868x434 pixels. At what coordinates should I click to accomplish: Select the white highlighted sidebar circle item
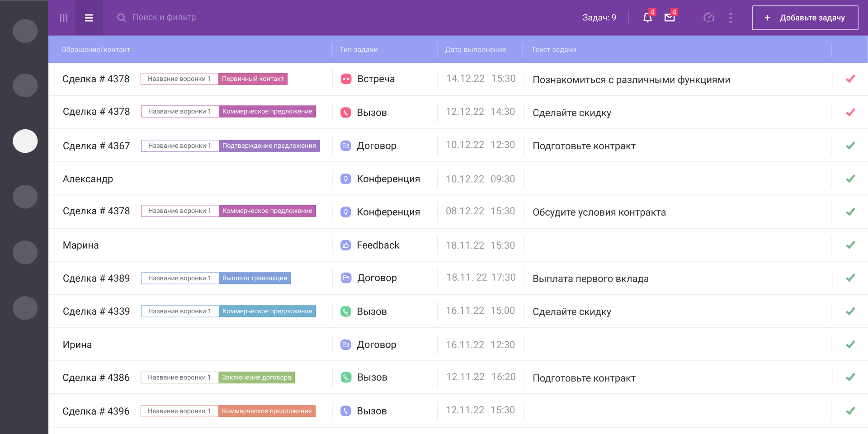(x=25, y=141)
